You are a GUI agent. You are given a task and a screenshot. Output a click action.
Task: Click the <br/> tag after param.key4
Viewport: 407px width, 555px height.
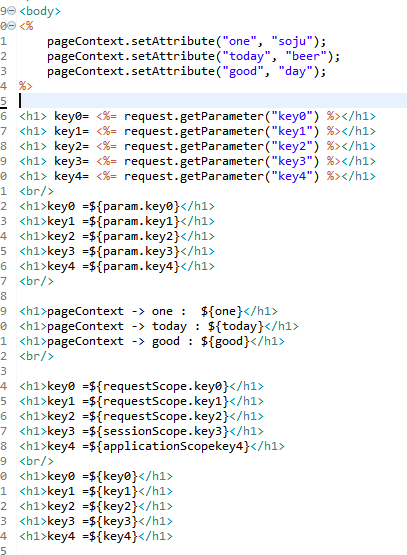[x=36, y=281]
